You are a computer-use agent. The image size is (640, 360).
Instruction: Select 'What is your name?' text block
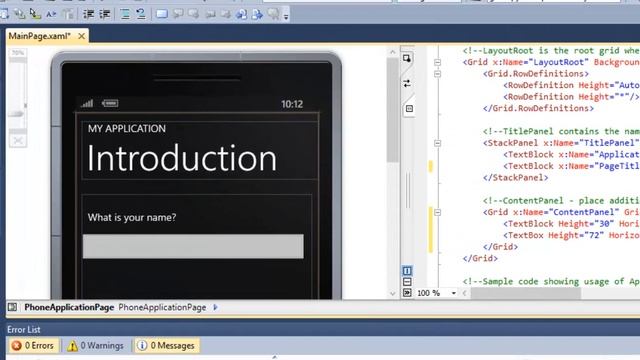coord(132,217)
